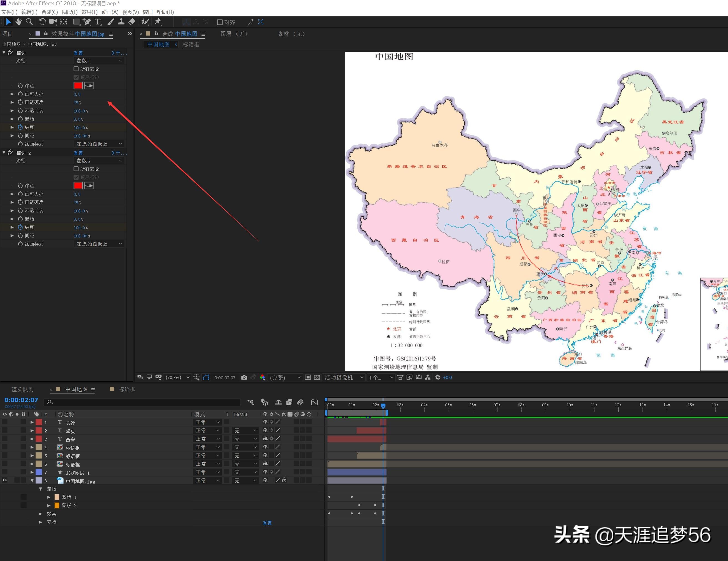Toggle visibility eye of 中国地图.jpg layer
This screenshot has width=728, height=561.
coord(5,480)
